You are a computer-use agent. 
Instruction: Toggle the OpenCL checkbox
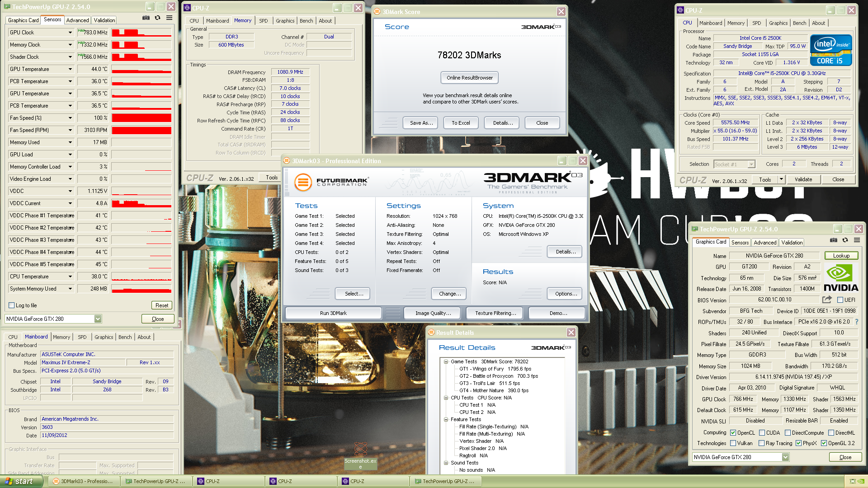(x=733, y=433)
